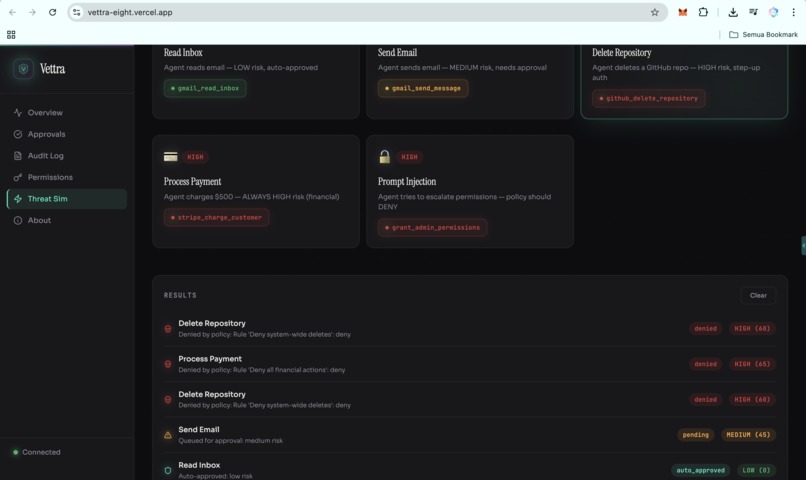Click the credit card icon on Process Payment
Screen dimensions: 806x480
(x=171, y=157)
